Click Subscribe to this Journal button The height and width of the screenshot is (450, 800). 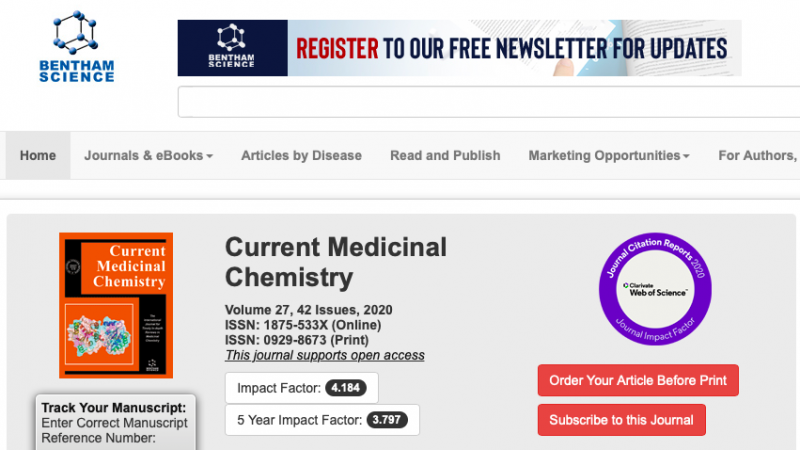621,420
